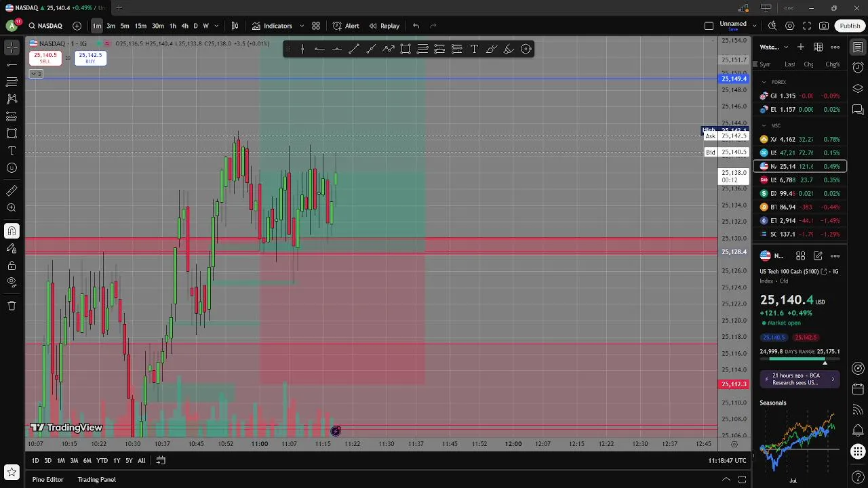This screenshot has width=868, height=488.
Task: Set date range to YTD
Action: click(102, 460)
